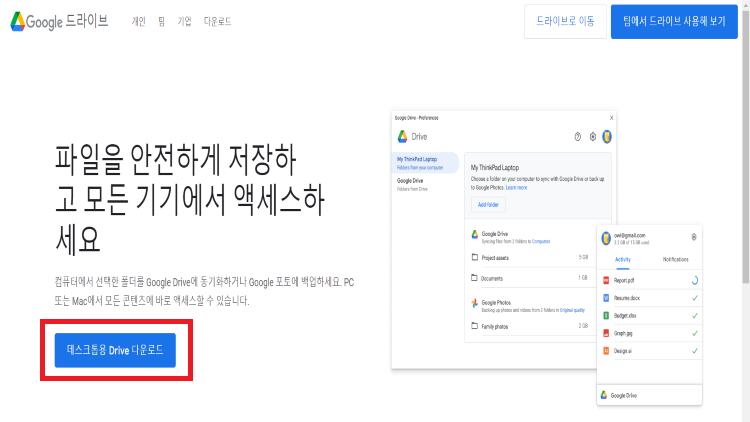Image resolution: width=750 pixels, height=422 pixels.
Task: Click the Add folder button
Action: [x=488, y=205]
